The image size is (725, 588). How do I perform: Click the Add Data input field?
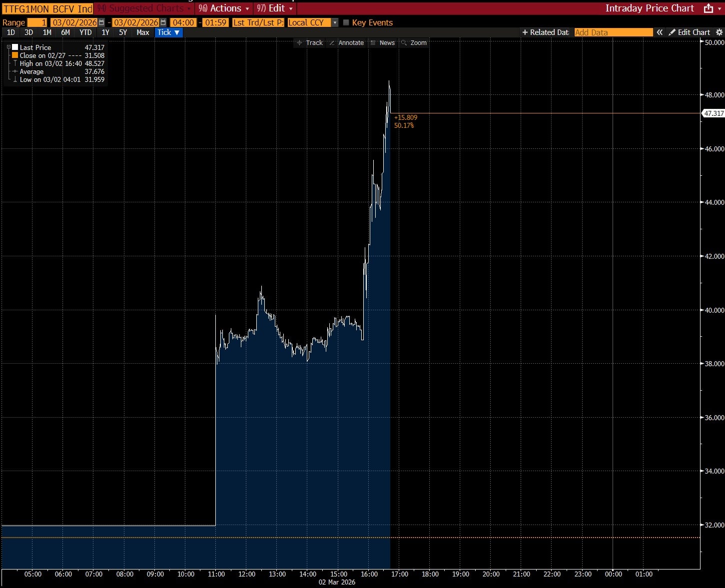614,32
